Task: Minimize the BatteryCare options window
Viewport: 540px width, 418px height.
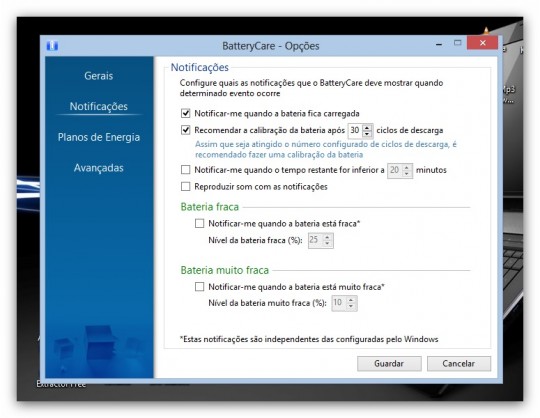Action: pos(439,44)
